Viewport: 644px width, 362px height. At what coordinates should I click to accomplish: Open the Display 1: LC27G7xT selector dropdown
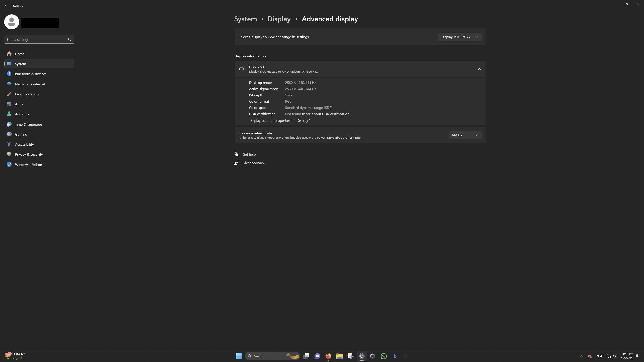[460, 37]
